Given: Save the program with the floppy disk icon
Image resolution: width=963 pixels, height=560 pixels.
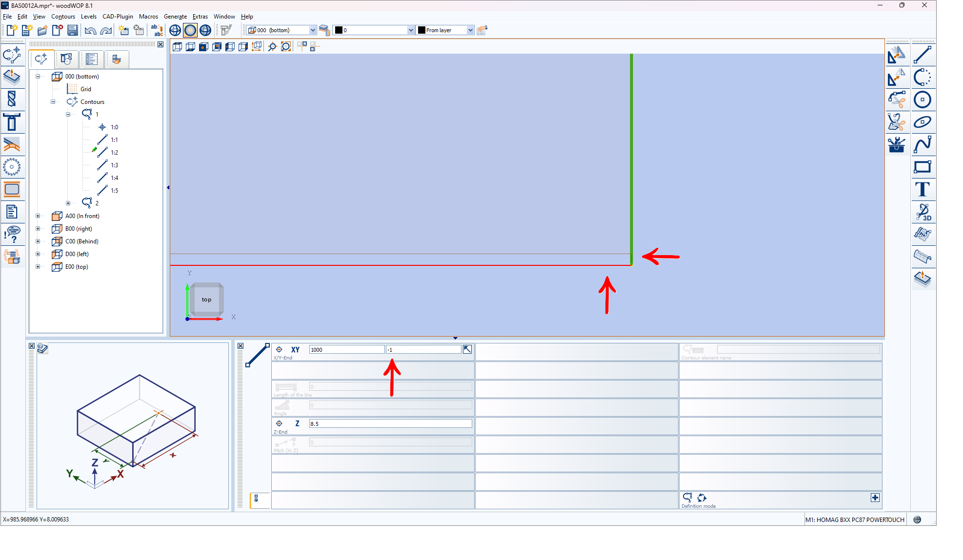Looking at the screenshot, I should click(73, 30).
